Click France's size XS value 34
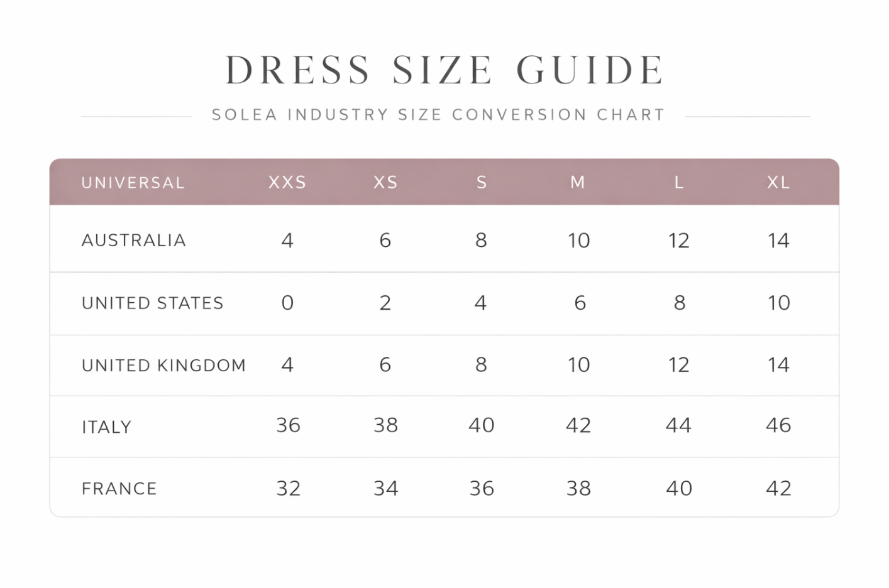Viewport: 889px width, 588px height. click(385, 488)
